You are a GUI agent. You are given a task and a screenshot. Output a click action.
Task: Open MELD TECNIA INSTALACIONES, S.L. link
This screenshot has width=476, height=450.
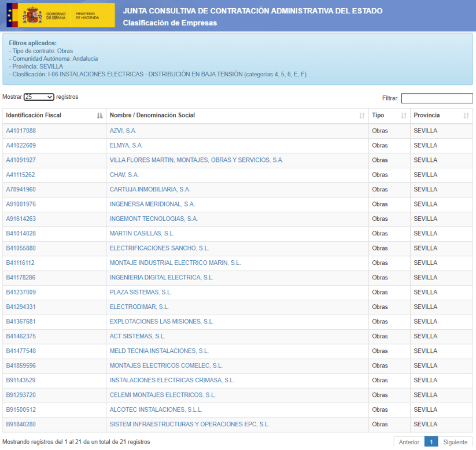pyautogui.click(x=159, y=351)
